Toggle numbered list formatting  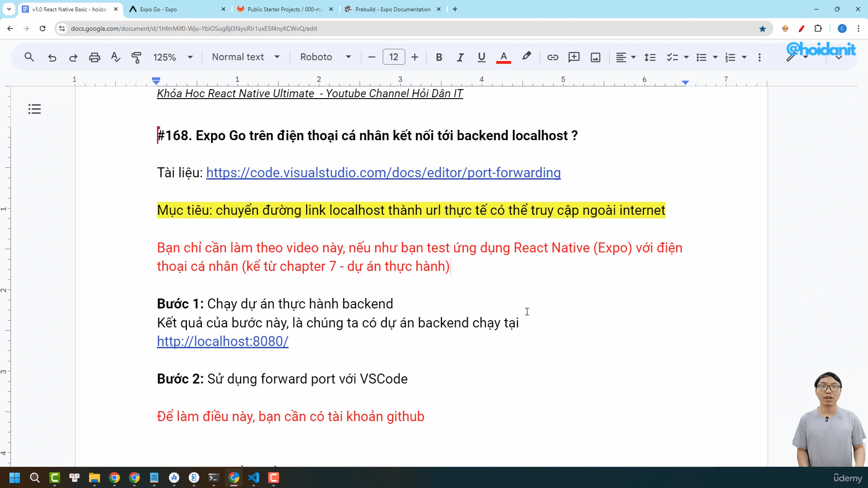(730, 57)
